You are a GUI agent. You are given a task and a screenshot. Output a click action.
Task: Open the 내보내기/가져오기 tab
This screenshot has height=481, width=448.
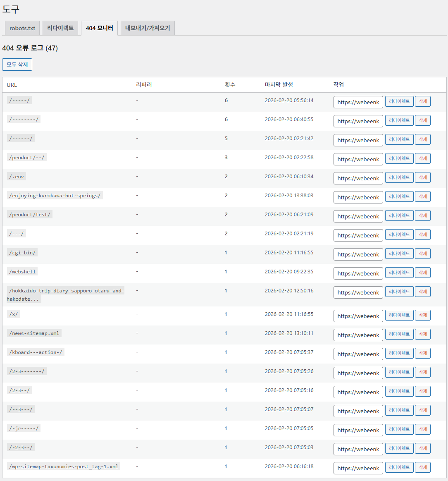coord(148,28)
